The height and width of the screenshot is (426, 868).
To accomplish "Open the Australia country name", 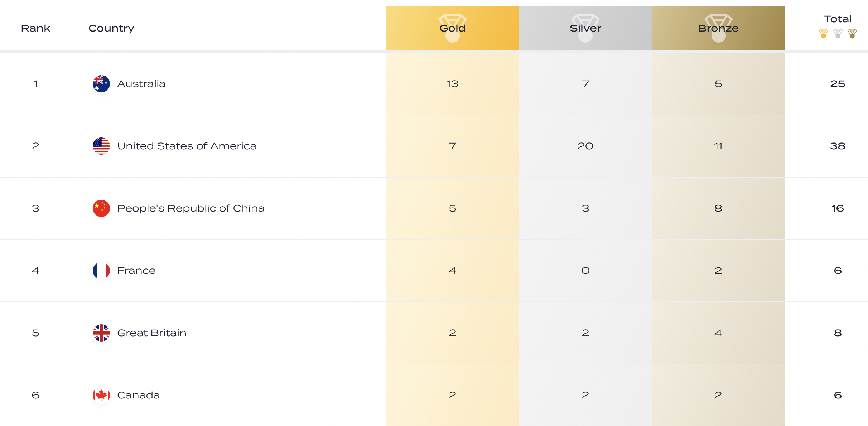I will 141,84.
